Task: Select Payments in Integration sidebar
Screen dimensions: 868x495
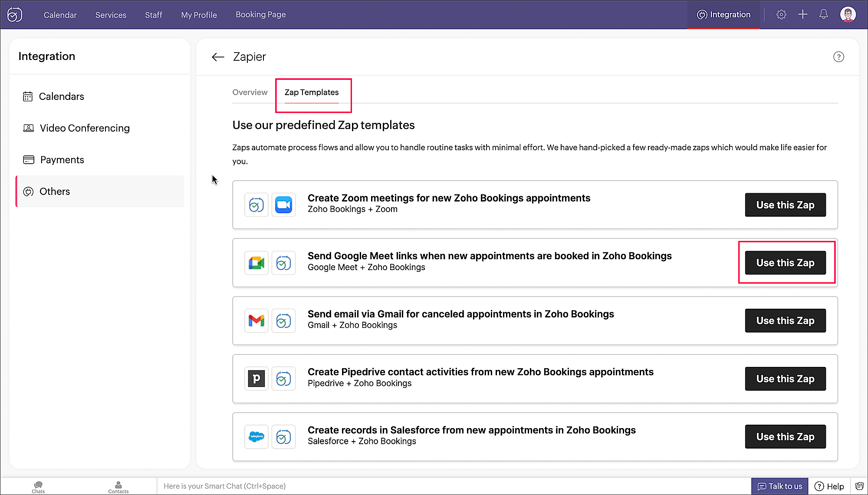Action: pyautogui.click(x=62, y=160)
